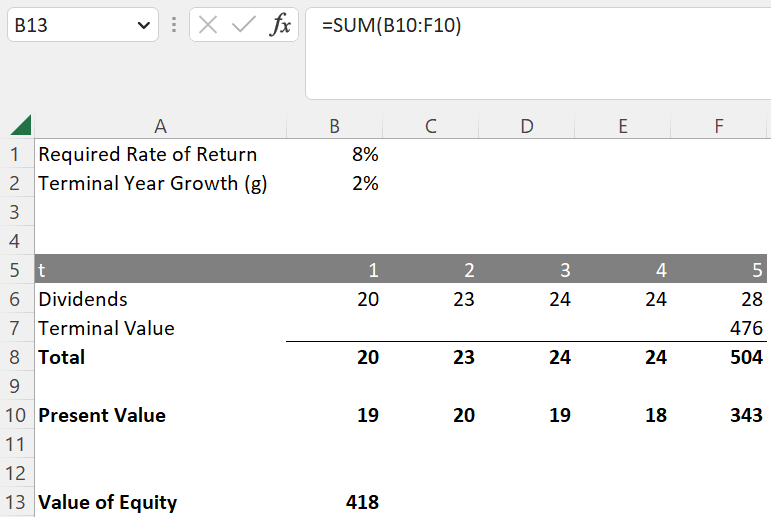Click the 'Value of Equity' label cell
771x517 pixels.
[x=160, y=502]
